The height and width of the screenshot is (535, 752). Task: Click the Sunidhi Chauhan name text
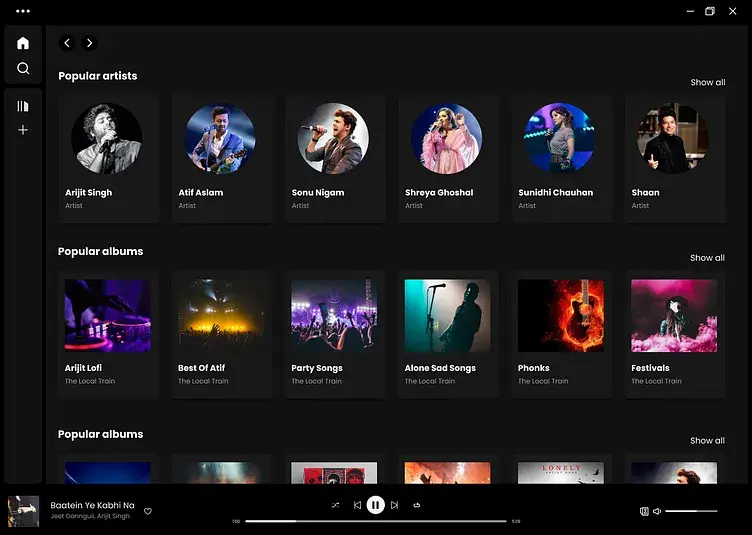click(x=555, y=192)
